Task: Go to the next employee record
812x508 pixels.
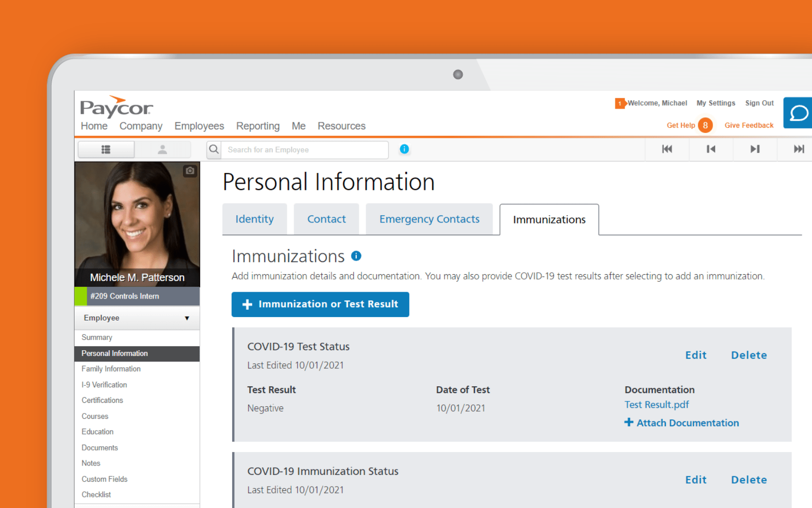Action: (755, 149)
